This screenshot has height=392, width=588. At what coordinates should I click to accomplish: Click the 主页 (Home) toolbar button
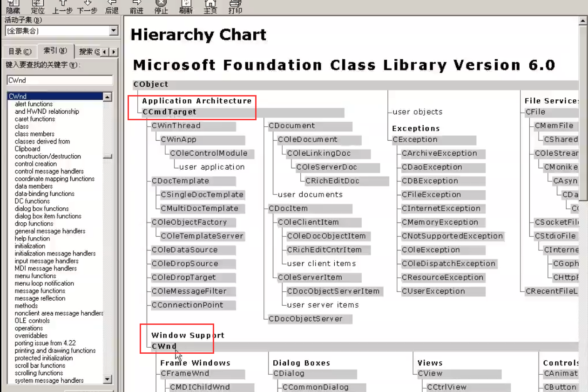[210, 7]
